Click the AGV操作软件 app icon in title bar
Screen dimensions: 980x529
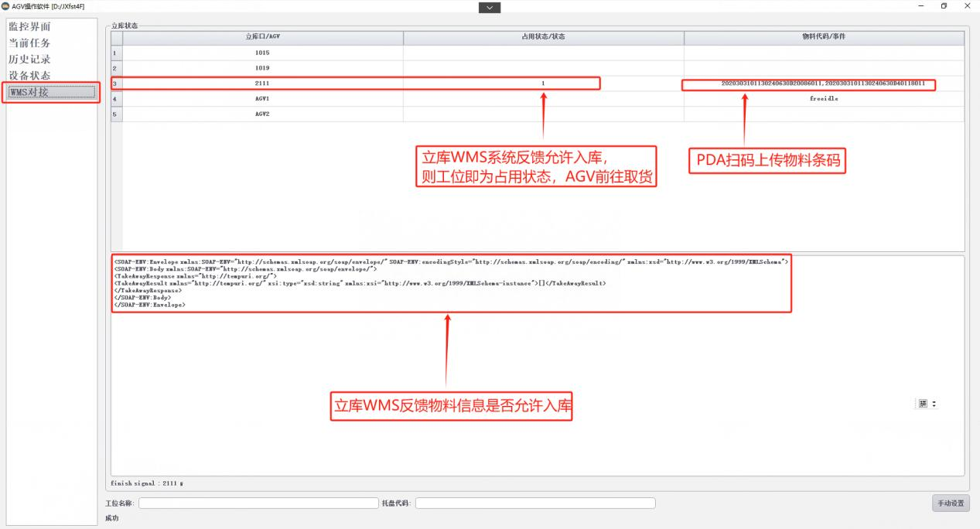pyautogui.click(x=6, y=6)
